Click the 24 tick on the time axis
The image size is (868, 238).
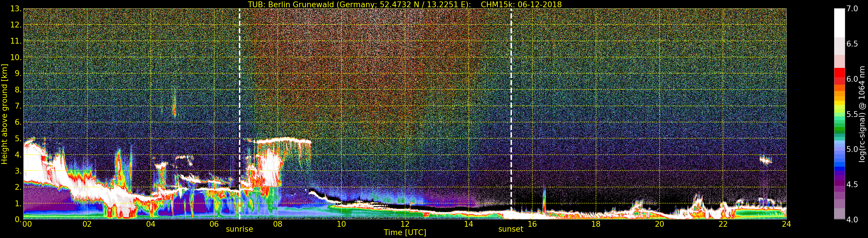[786, 224]
